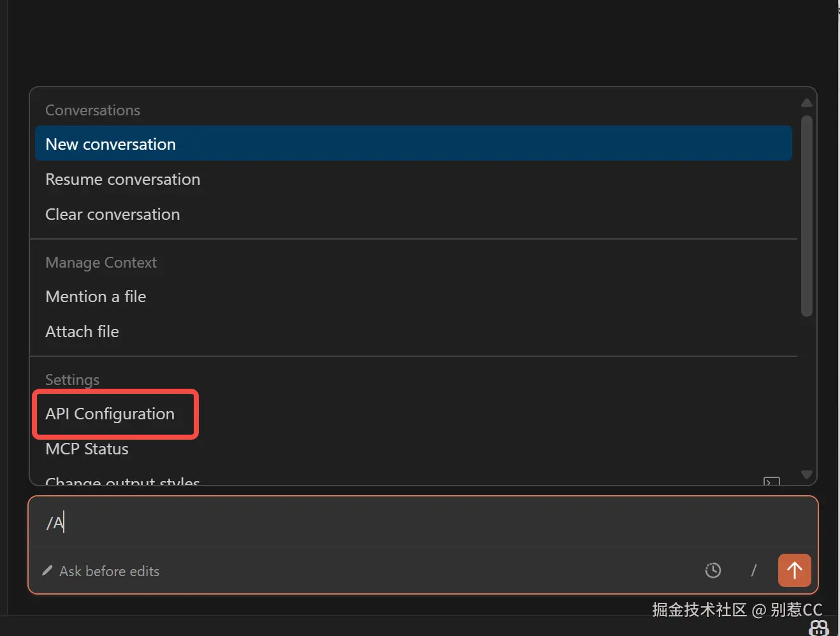Click the Settings section header

coord(73,380)
